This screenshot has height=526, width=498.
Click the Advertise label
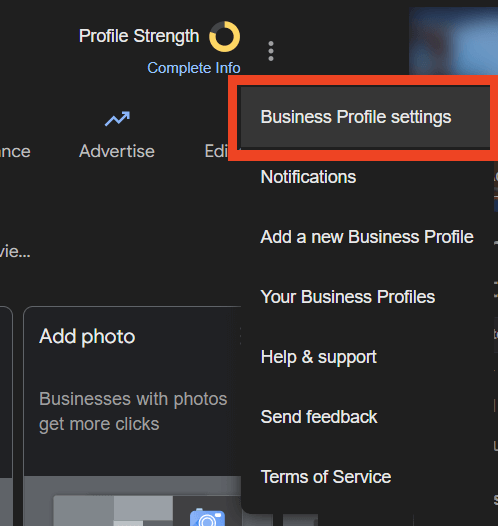point(117,151)
